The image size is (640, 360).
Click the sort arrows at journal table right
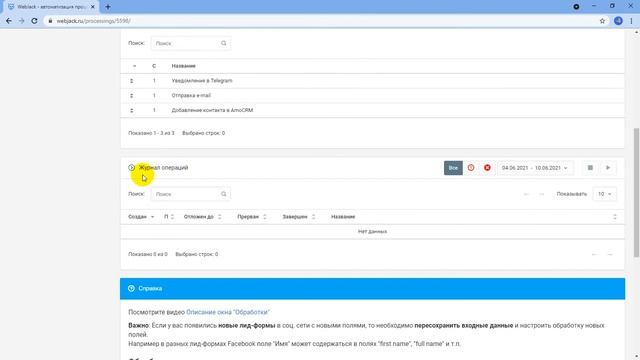pos(615,217)
